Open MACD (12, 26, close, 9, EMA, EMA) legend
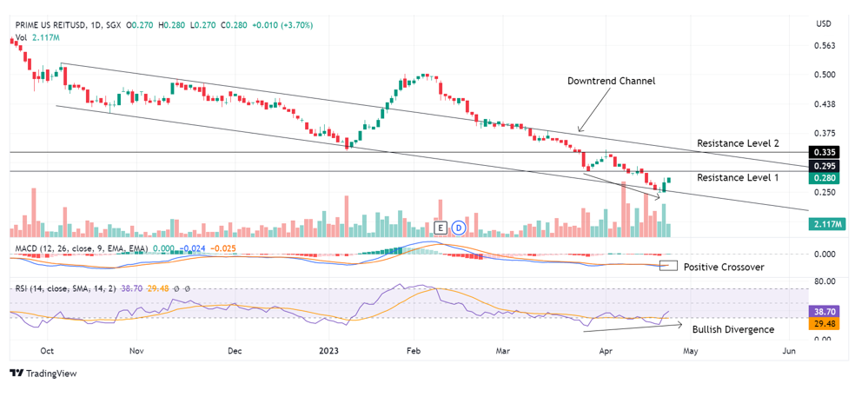 (x=82, y=249)
